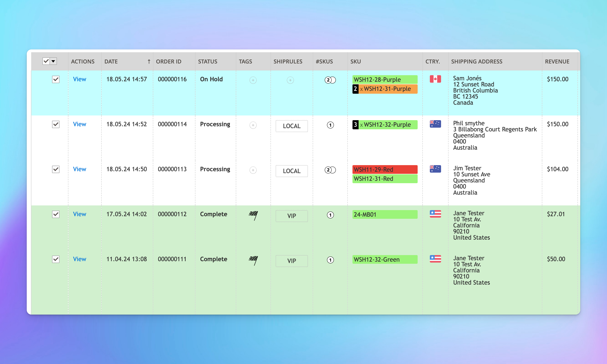The height and width of the screenshot is (364, 607).
Task: Click quantity badge 3 on WSH12-32-Purple
Action: [355, 125]
